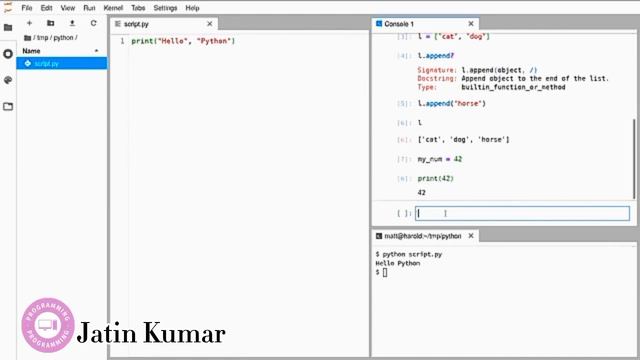The width and height of the screenshot is (640, 360).
Task: Close the matt@harold terminal tab
Action: (471, 236)
